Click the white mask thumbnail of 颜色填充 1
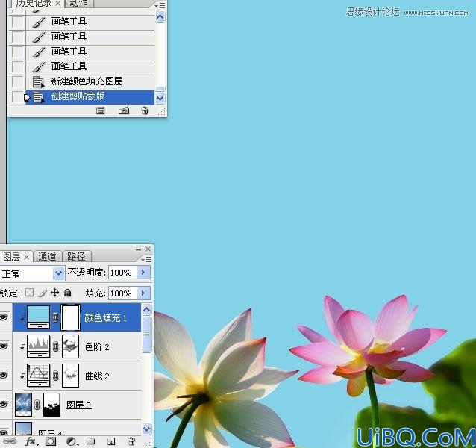The width and height of the screenshot is (476, 448). pos(70,317)
